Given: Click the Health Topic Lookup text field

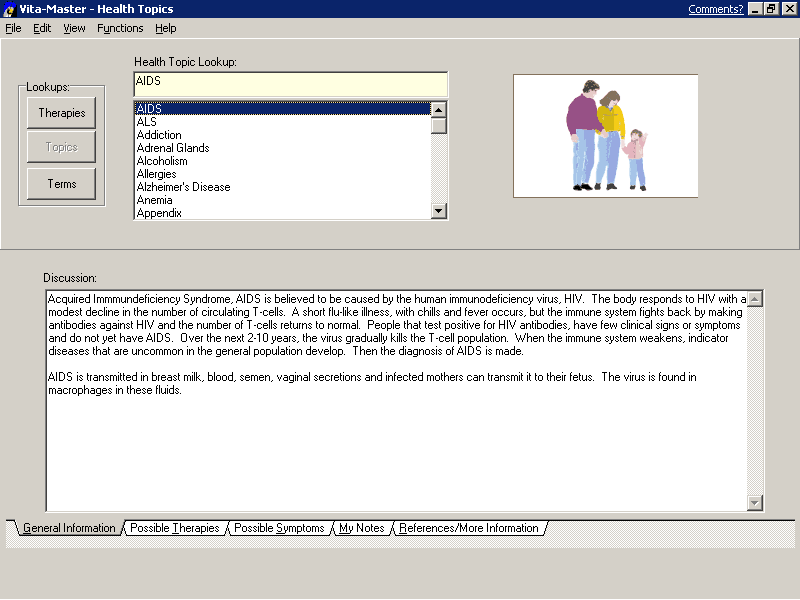Looking at the screenshot, I should coord(290,83).
